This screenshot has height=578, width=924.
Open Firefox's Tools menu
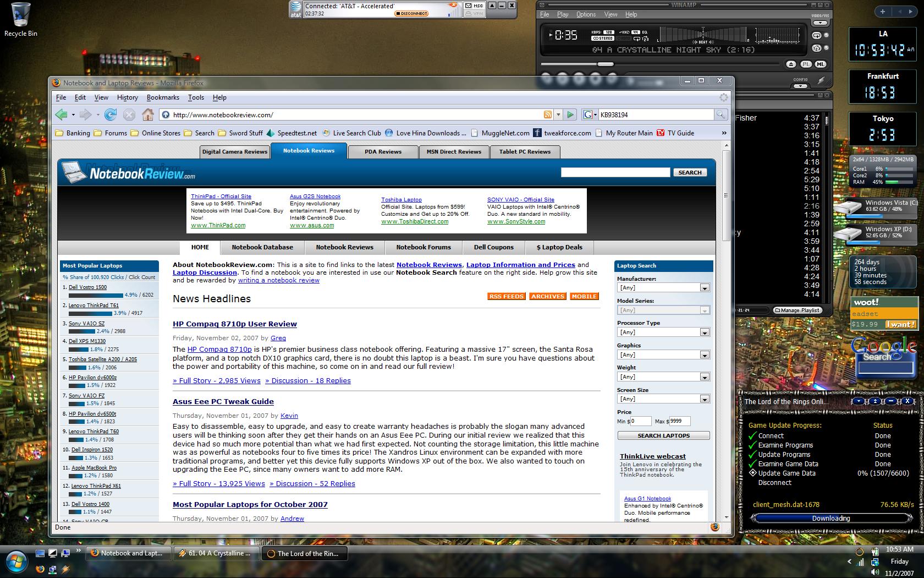196,97
